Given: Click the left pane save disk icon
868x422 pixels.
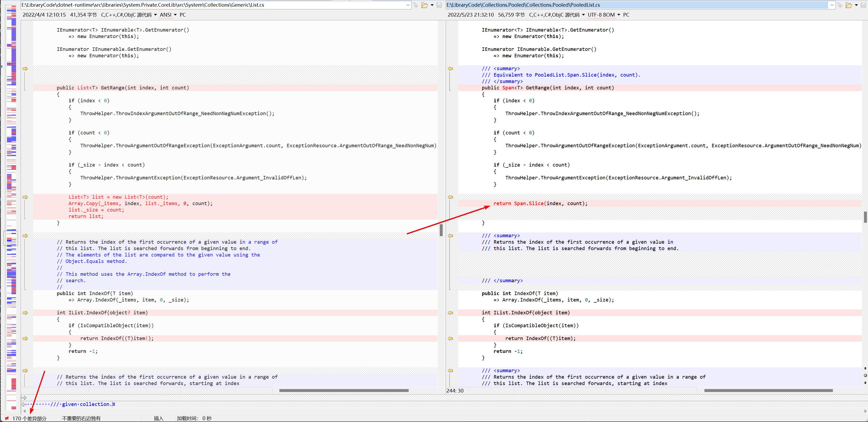Looking at the screenshot, I should [439, 5].
